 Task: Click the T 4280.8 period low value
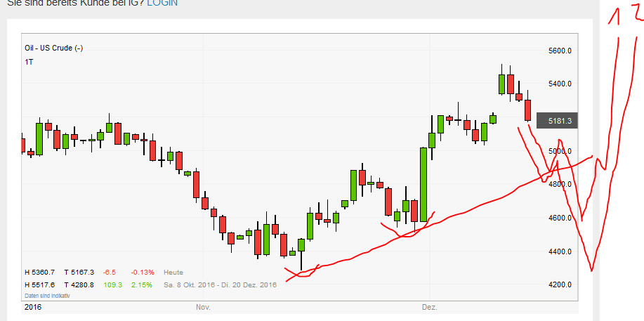point(79,284)
